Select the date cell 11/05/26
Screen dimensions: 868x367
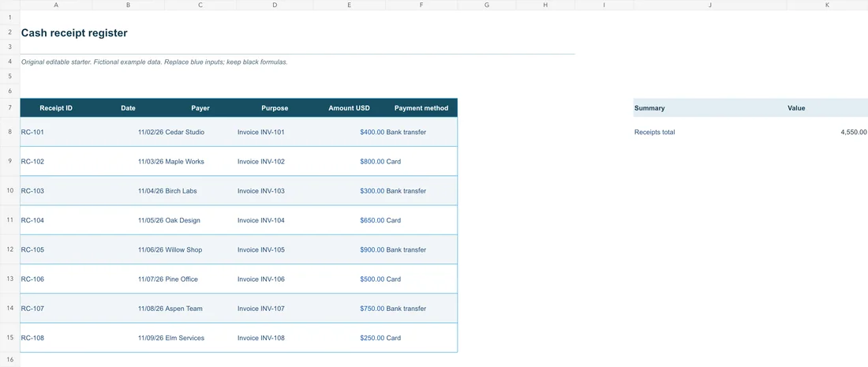[128, 220]
